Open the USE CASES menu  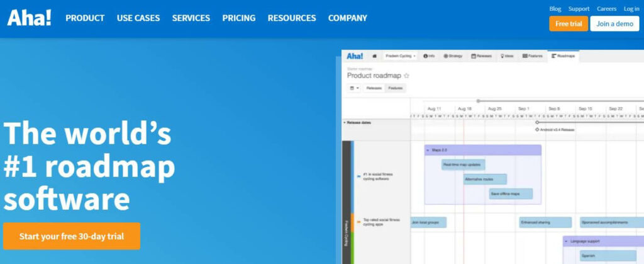tap(138, 18)
